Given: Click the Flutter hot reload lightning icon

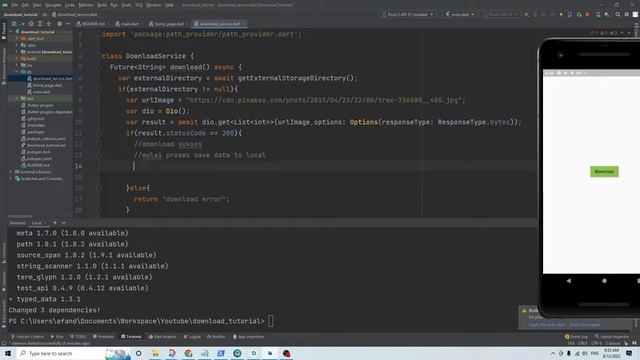Looking at the screenshot, I should [x=561, y=14].
